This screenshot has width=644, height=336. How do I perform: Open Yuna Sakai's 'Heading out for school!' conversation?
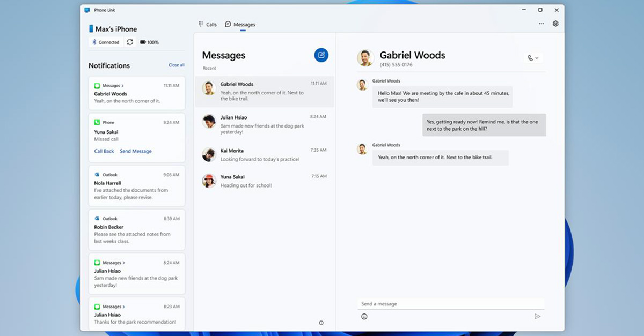[x=264, y=181]
